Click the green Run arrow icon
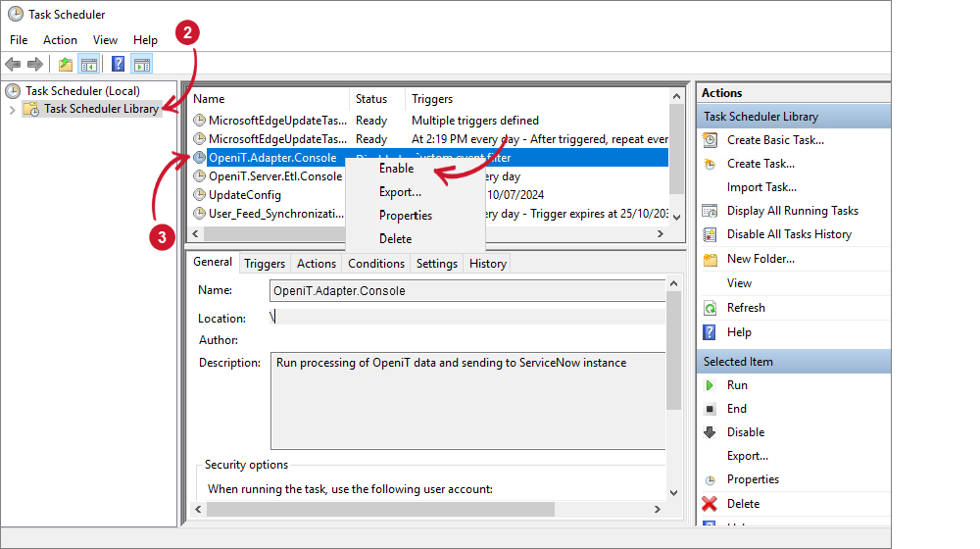 click(710, 385)
